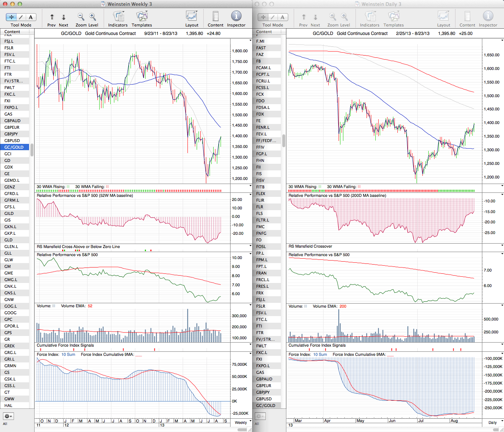Select the crosshair tool in Tool Mode
Screen dimensions: 504x432
(x=11, y=17)
